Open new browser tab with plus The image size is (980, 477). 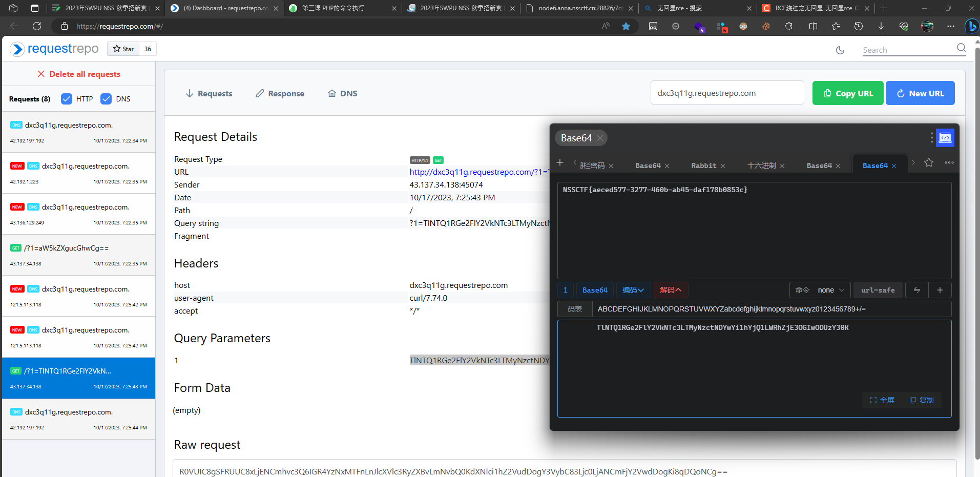(x=884, y=8)
